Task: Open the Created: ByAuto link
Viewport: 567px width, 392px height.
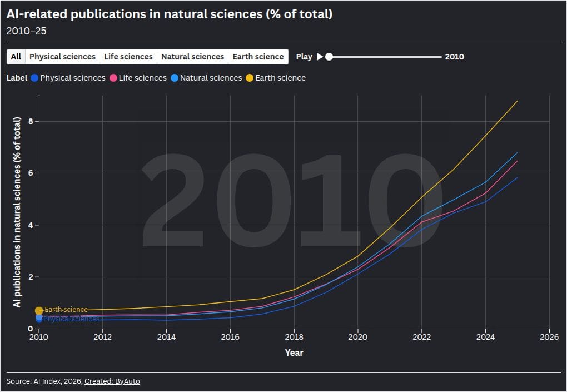Action: 112,381
